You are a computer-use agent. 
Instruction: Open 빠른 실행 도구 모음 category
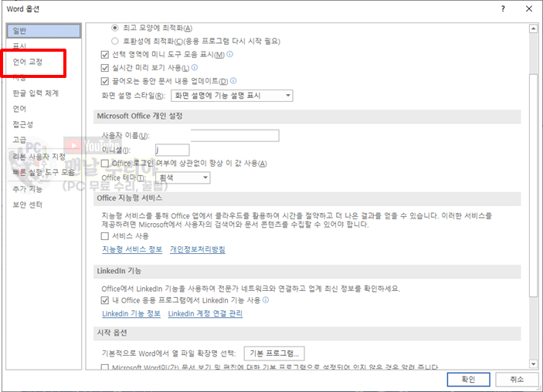[x=43, y=172]
